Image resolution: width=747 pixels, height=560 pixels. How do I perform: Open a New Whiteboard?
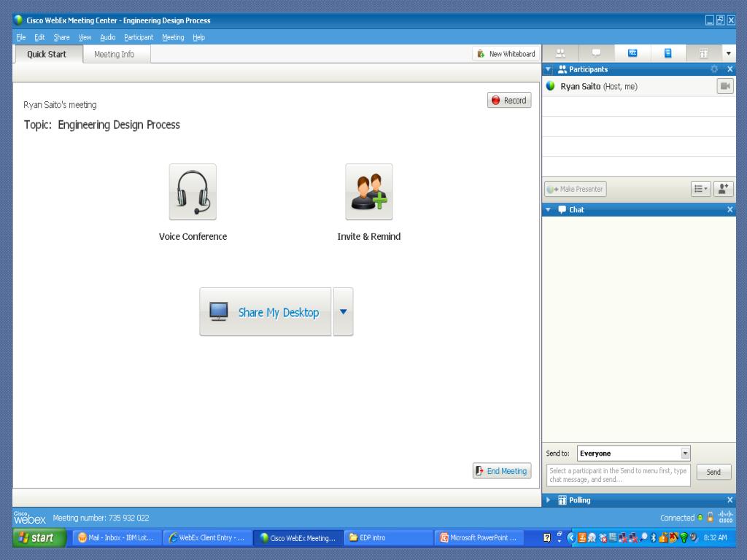(506, 54)
